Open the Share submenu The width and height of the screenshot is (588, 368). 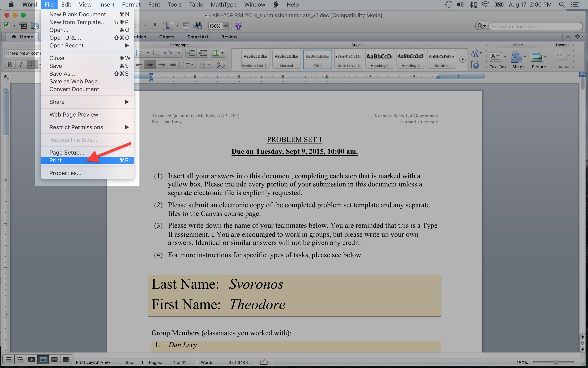(x=87, y=102)
